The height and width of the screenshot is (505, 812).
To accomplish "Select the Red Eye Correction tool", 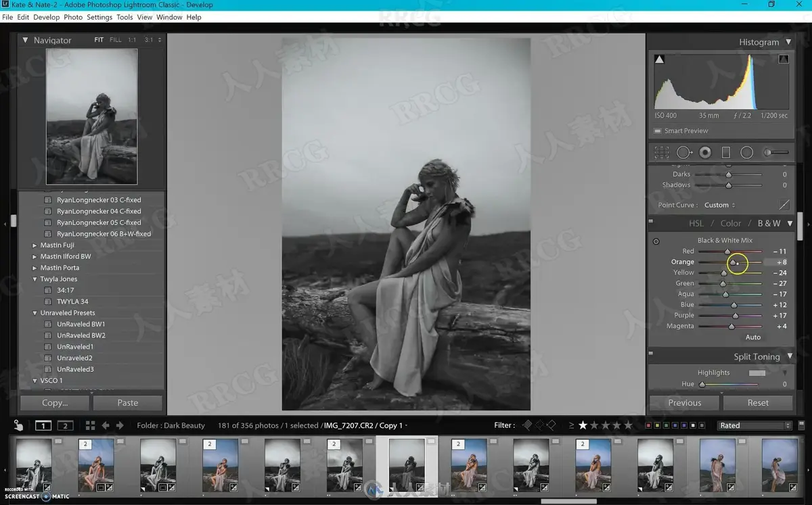I will tap(705, 153).
